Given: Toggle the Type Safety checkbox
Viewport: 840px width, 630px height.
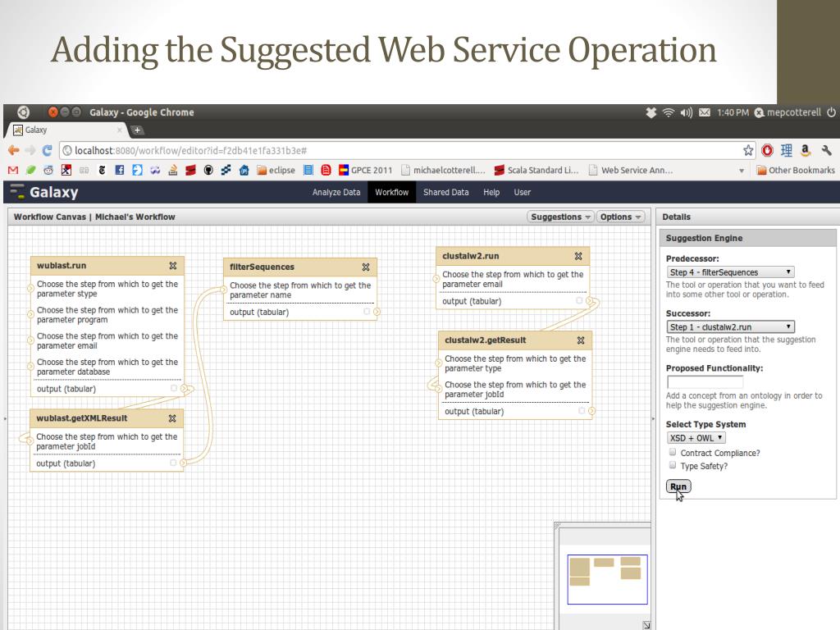Looking at the screenshot, I should click(673, 465).
